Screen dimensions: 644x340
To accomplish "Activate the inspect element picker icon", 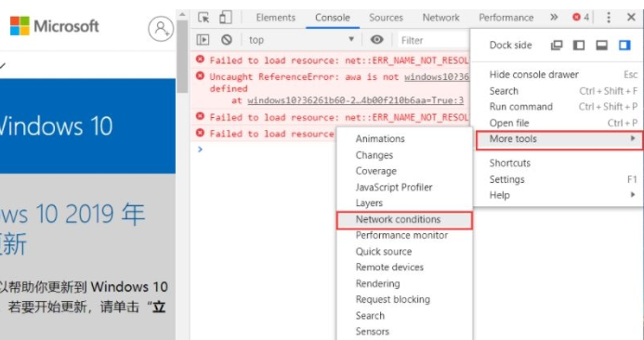I will pos(204,18).
